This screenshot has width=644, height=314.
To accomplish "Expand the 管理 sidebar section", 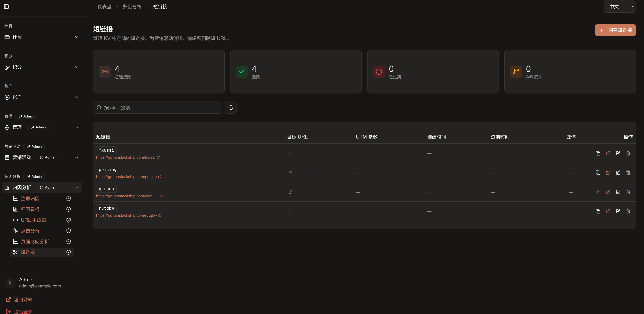I will 41,127.
